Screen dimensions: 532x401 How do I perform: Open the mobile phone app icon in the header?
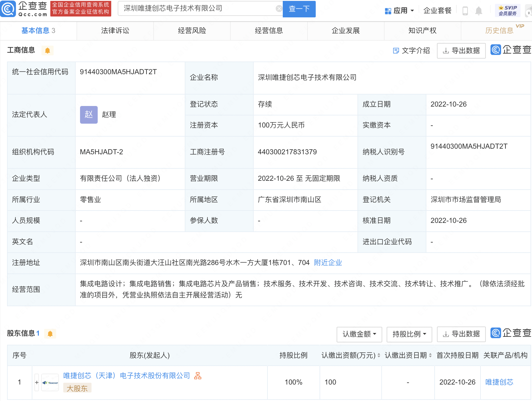(465, 11)
